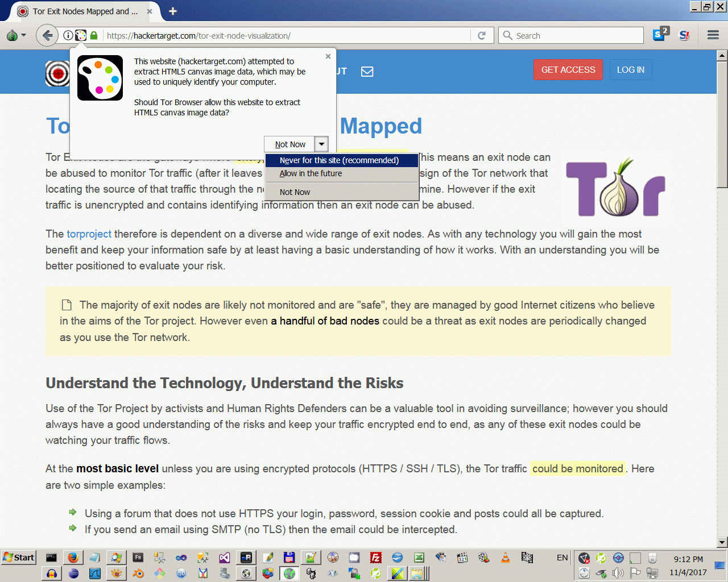
Task: Click the canvas permission palette icon in the URL bar
Action: (81, 35)
